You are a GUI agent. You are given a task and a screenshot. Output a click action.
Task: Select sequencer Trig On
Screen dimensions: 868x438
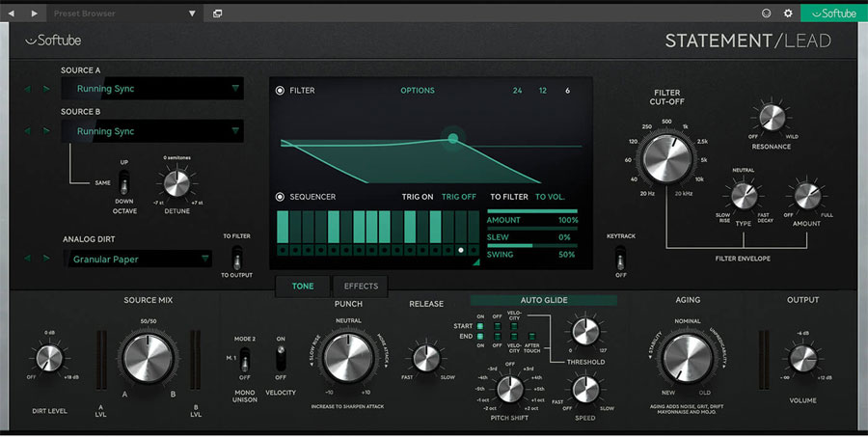click(418, 197)
